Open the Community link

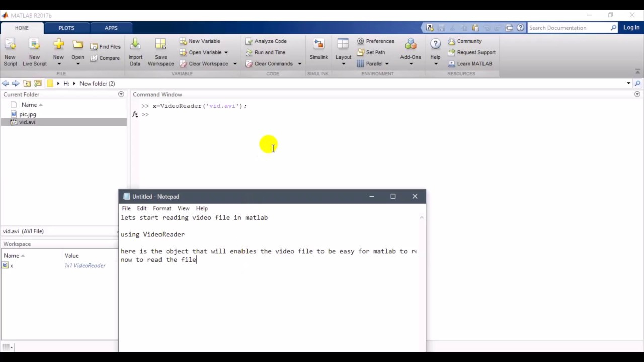(x=465, y=41)
